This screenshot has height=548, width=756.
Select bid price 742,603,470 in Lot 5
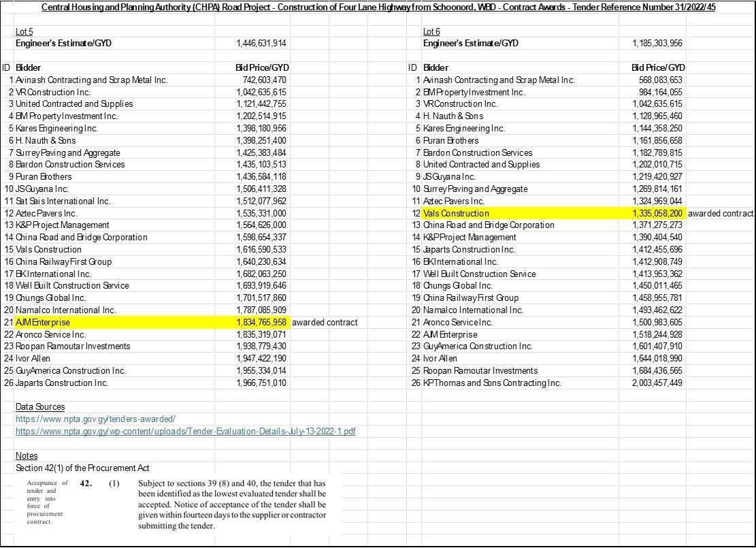[x=265, y=80]
